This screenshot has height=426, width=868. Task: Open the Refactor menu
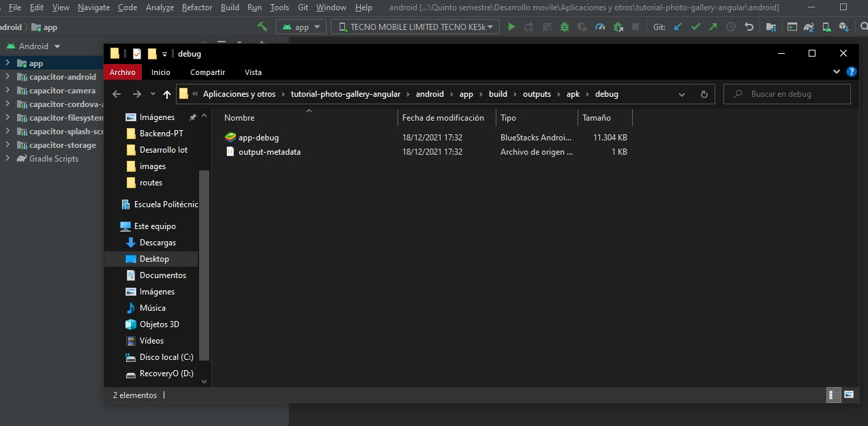point(197,7)
